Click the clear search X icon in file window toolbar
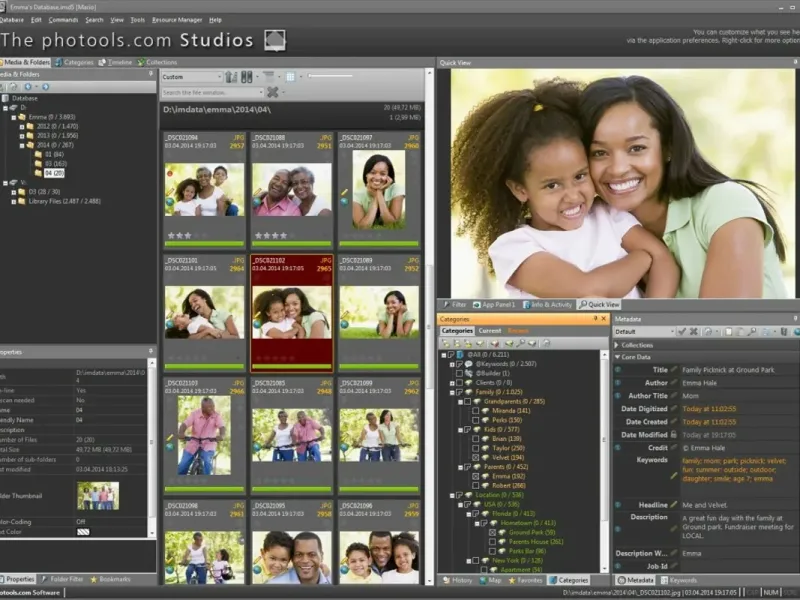The image size is (800, 600). click(x=272, y=92)
